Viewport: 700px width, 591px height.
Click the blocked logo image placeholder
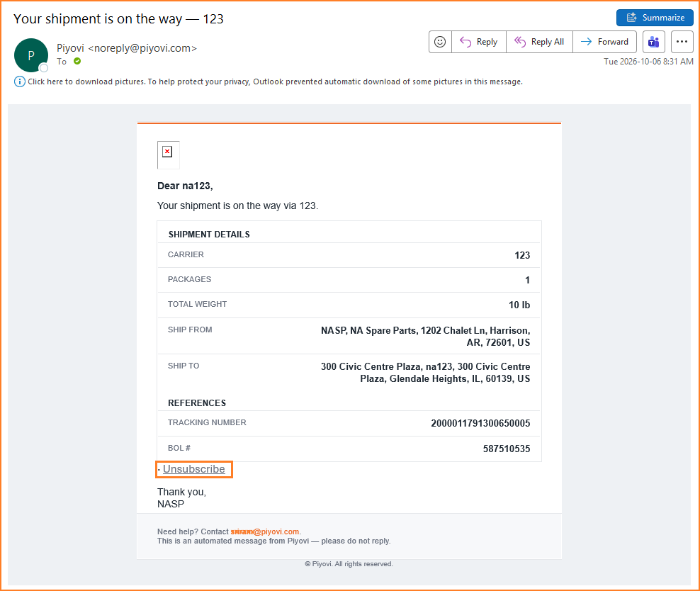click(169, 155)
